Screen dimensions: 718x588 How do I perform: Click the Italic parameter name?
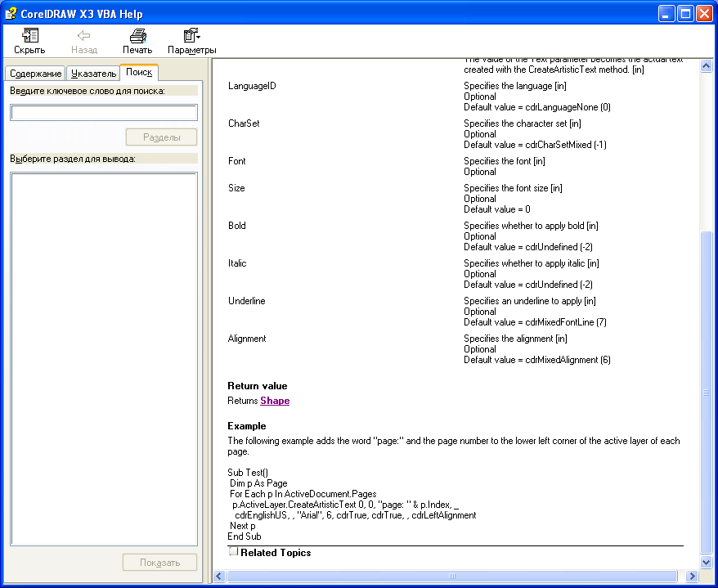(x=237, y=263)
